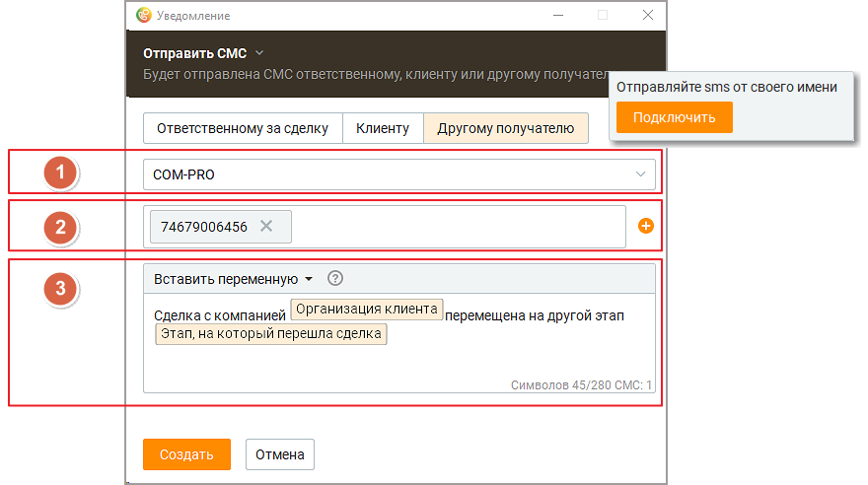This screenshot has width=868, height=485.
Task: Close the Уведомление window
Action: pyautogui.click(x=648, y=15)
